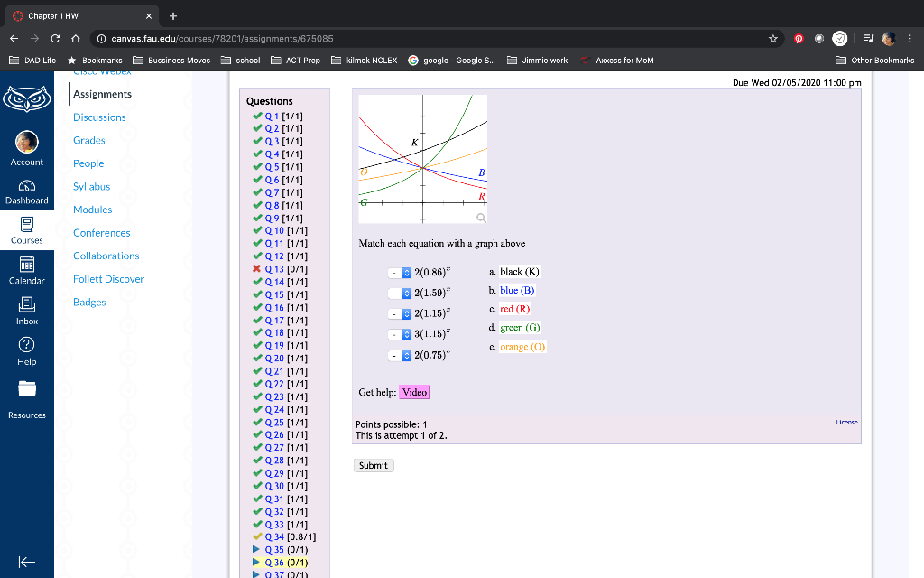Bookmark this page with the star icon
Image resolution: width=924 pixels, height=578 pixels.
[x=773, y=38]
